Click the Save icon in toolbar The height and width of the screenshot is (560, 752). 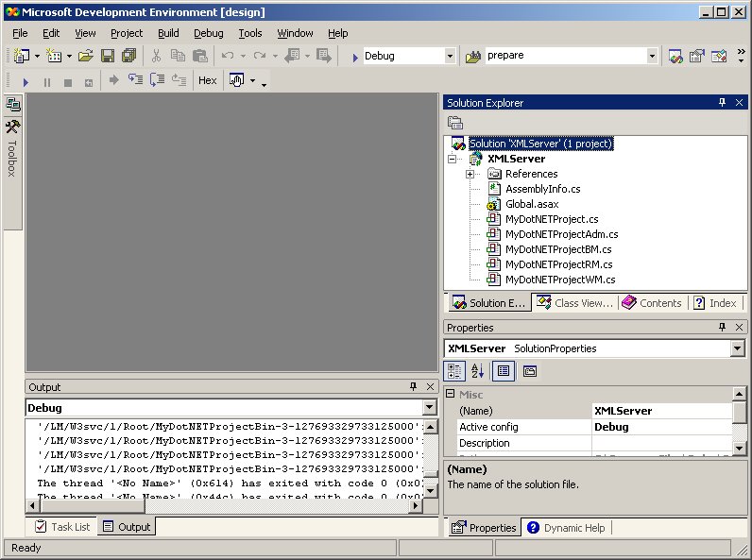pos(108,57)
